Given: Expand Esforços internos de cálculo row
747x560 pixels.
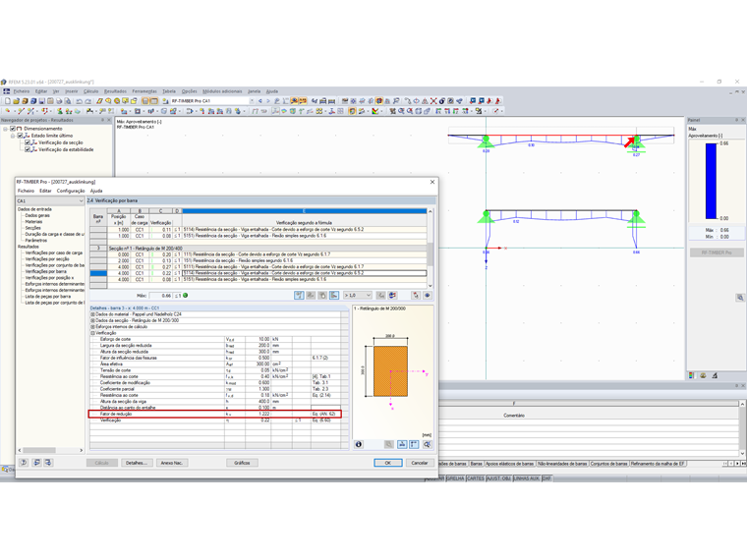Looking at the screenshot, I should coord(93,326).
